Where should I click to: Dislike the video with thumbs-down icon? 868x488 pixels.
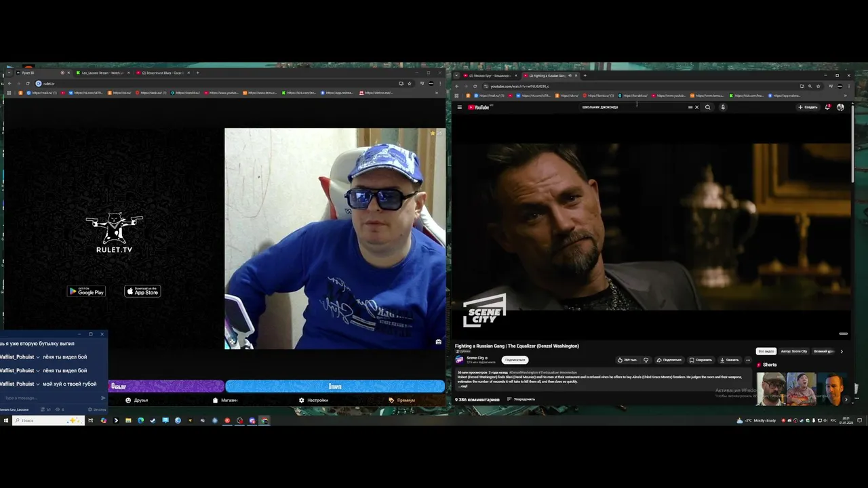click(x=646, y=360)
